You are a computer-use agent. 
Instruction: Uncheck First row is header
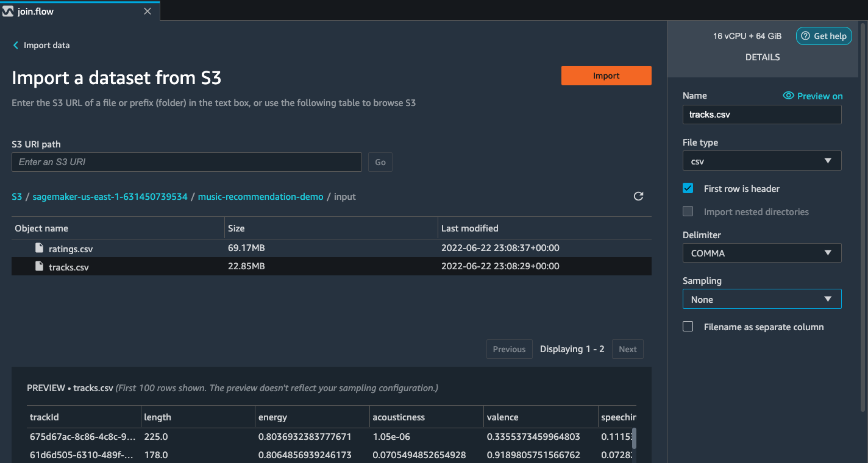pos(688,188)
